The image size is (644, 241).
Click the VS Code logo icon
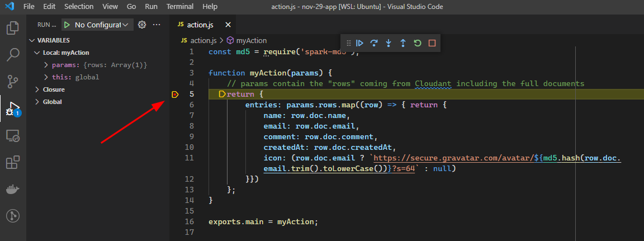pyautogui.click(x=10, y=7)
